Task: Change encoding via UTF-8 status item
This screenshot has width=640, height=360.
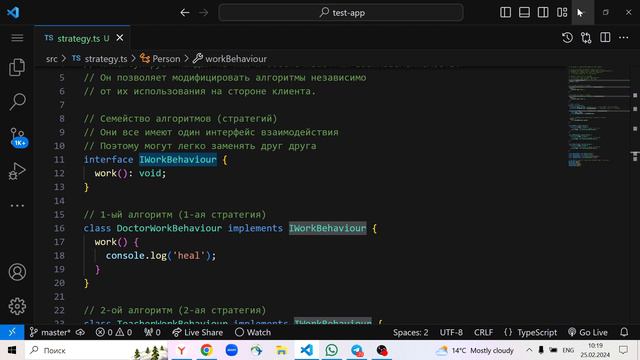Action: tap(451, 332)
